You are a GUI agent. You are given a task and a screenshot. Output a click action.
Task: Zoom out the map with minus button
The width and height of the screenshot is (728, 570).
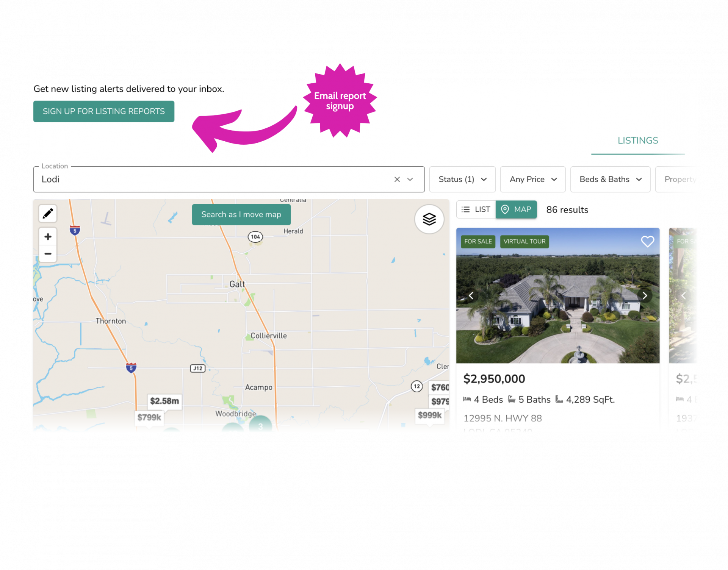tap(48, 254)
